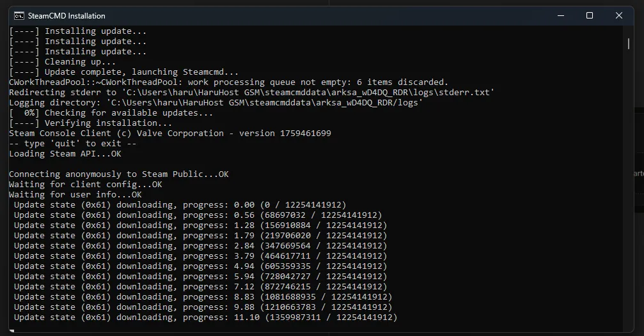Click the 'Verifying installation...' line
Viewport: 644px width, 336px height.
(90, 123)
